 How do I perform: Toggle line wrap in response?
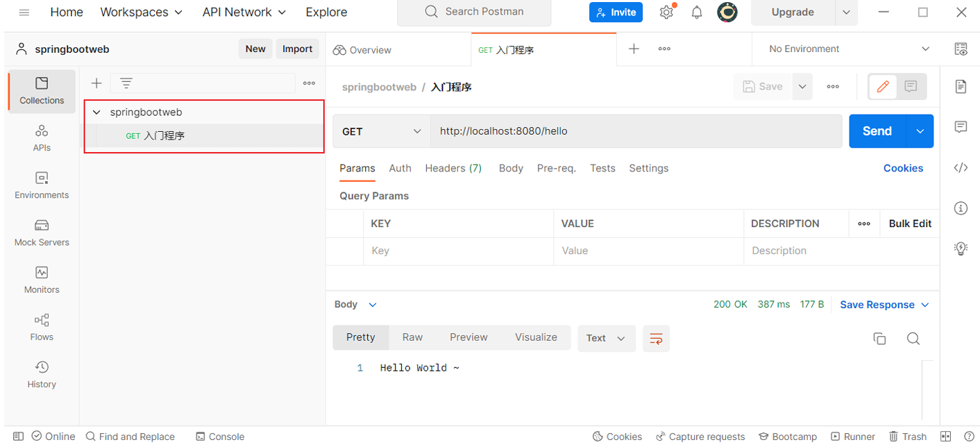point(656,338)
